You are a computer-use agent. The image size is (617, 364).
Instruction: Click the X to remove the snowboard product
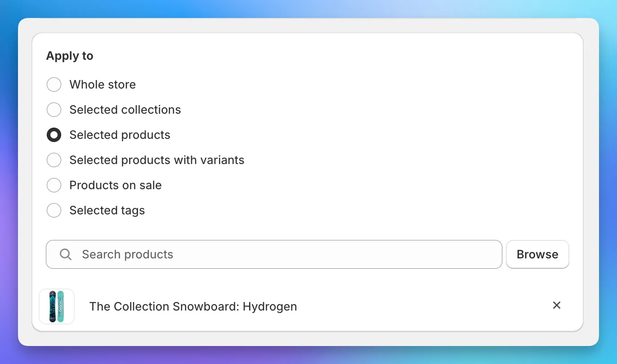557,305
